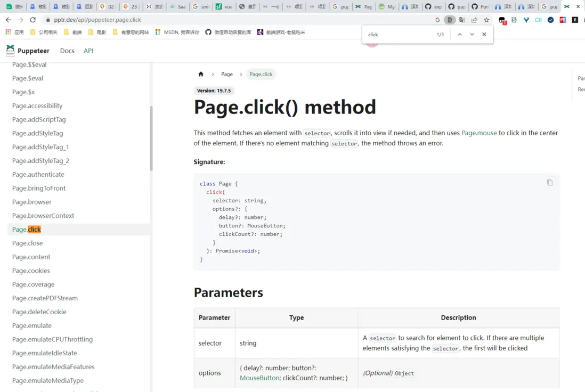Open the 微信自动回复的库 GitHub bookmark
The image size is (585, 392).
228,32
